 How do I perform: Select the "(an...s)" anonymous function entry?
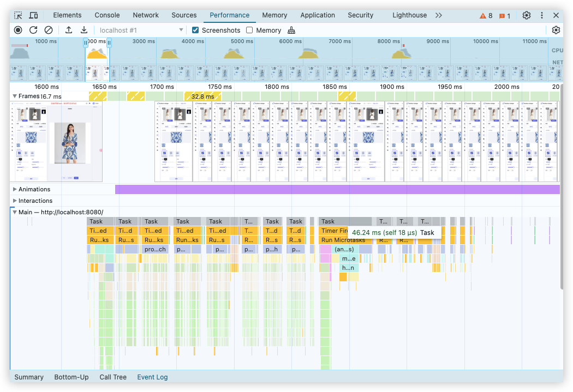[x=344, y=249]
